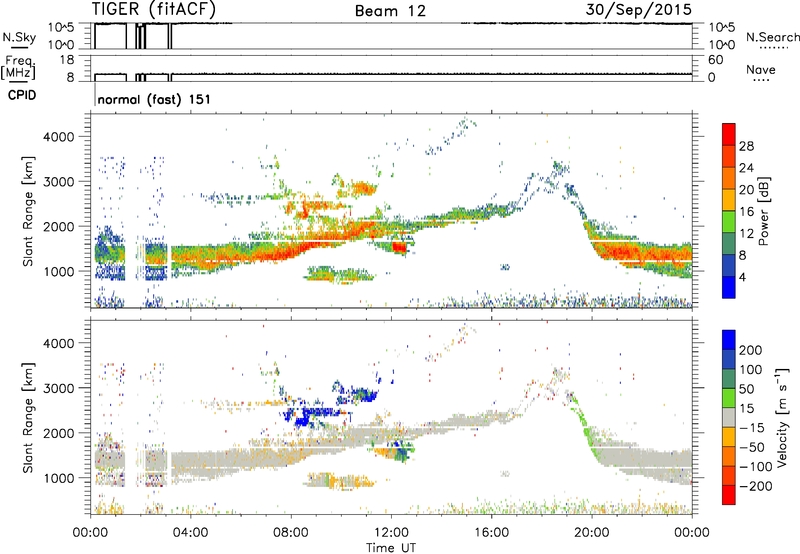800x554 pixels.
Task: Click the 'Beam 12' label
Action: click(x=390, y=11)
